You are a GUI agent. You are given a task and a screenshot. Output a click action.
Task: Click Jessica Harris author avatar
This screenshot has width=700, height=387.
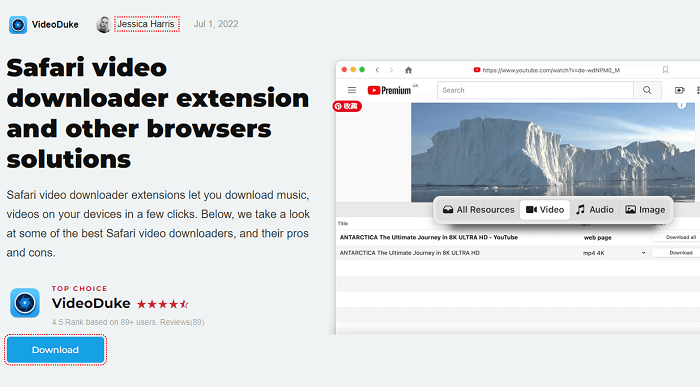(104, 25)
